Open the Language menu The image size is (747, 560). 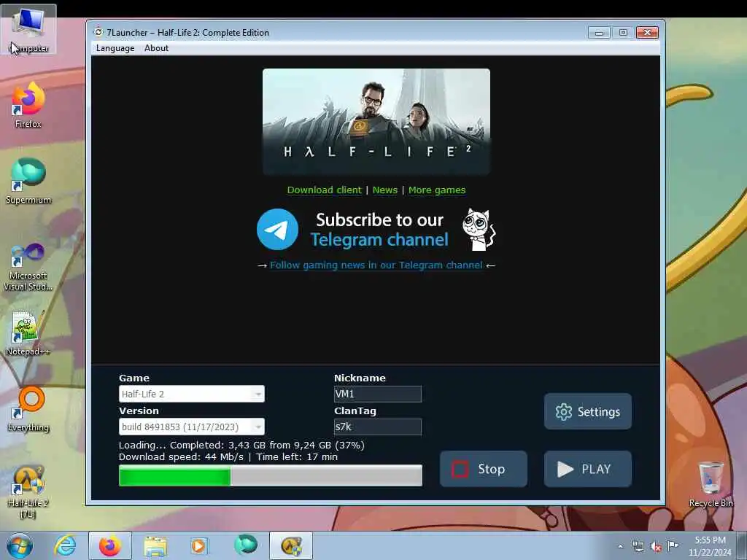point(115,48)
